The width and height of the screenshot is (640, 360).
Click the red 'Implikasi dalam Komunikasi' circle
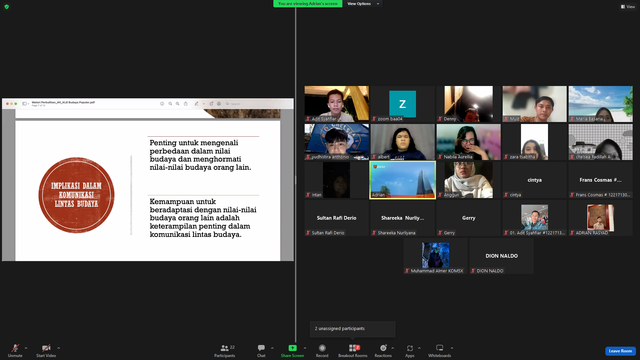pos(76,195)
